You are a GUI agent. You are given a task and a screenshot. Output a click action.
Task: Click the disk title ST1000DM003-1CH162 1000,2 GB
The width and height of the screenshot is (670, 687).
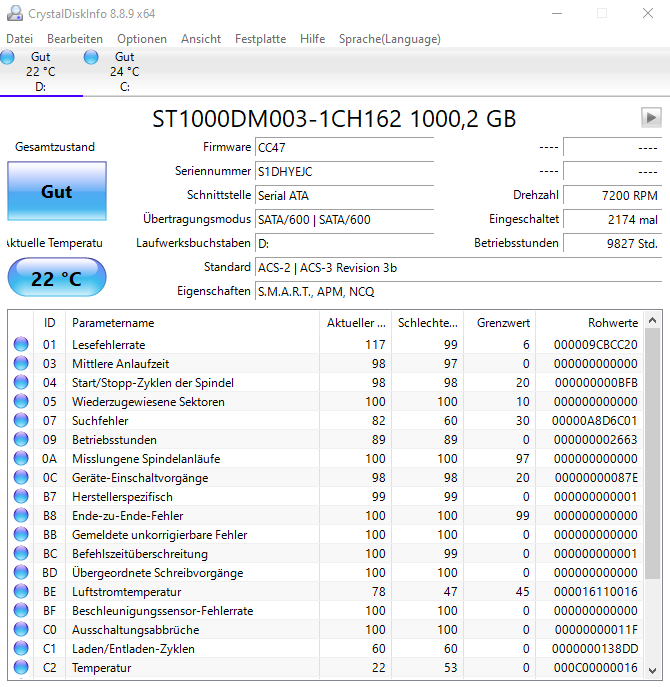point(334,119)
